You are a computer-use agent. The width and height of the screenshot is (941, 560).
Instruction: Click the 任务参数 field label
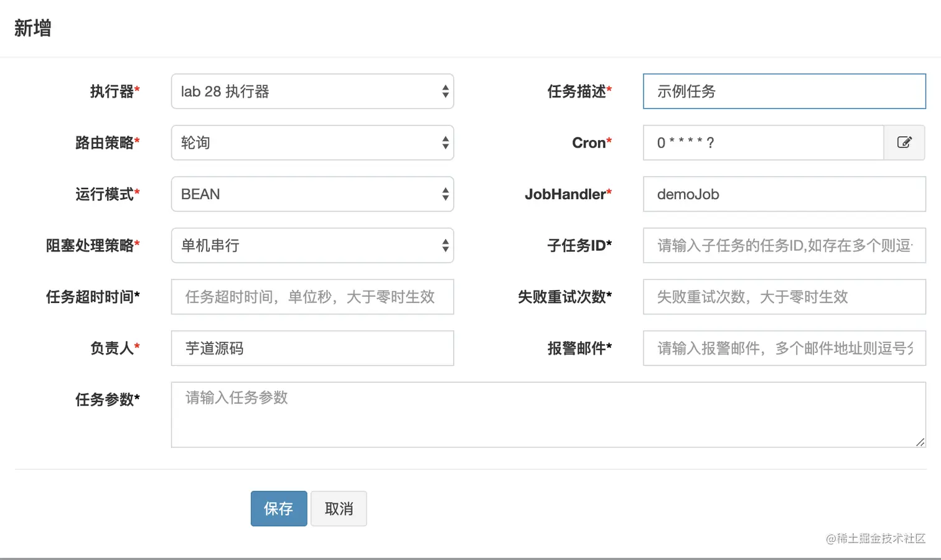tap(107, 399)
